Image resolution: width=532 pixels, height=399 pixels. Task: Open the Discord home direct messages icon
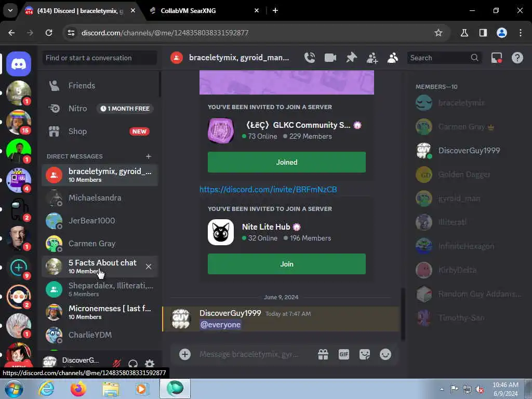[x=19, y=64]
